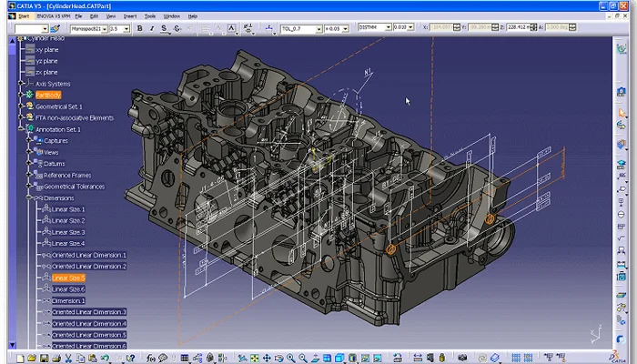The width and height of the screenshot is (637, 364).
Task: Select PartBody in the specification tree
Action: 47,95
